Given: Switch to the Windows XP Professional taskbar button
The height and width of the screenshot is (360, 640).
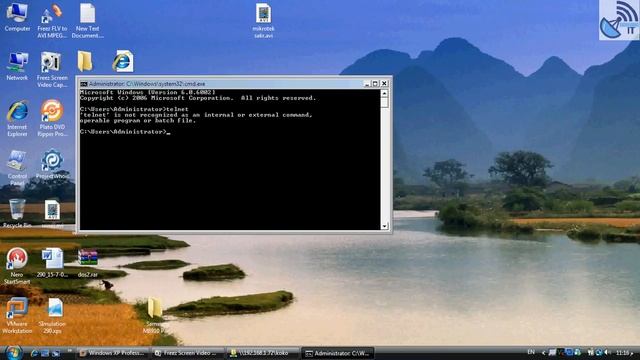Looking at the screenshot, I should (x=113, y=353).
